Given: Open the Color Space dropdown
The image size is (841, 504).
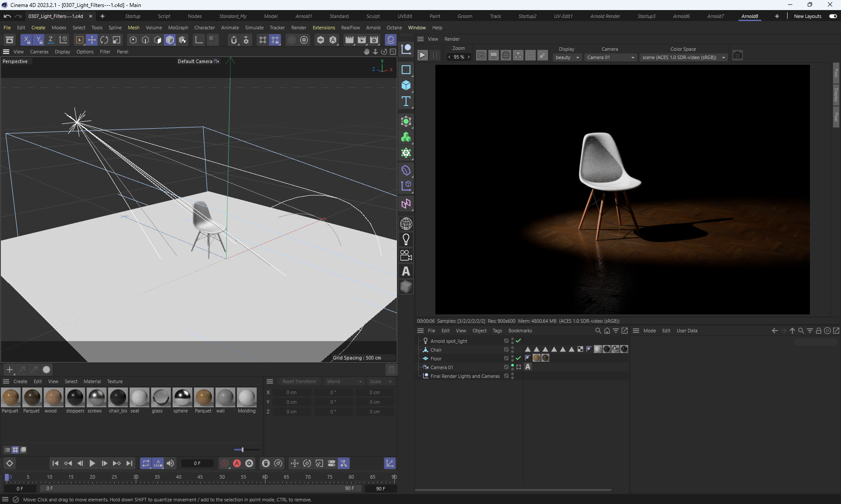Looking at the screenshot, I should [683, 57].
